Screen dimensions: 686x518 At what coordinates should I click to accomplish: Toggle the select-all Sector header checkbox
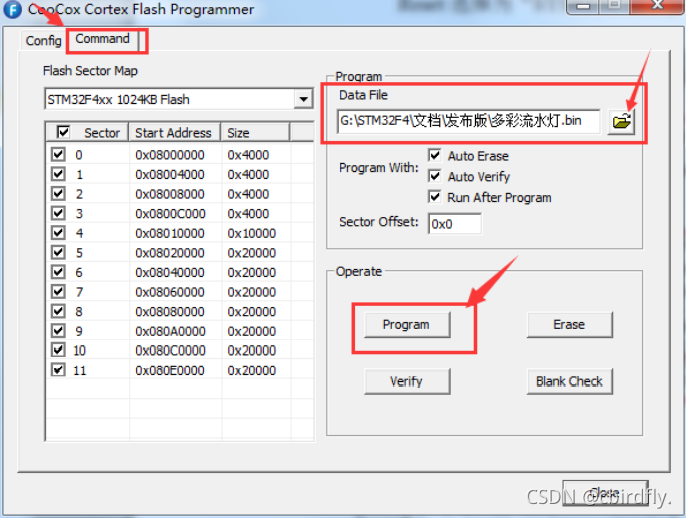tap(63, 132)
